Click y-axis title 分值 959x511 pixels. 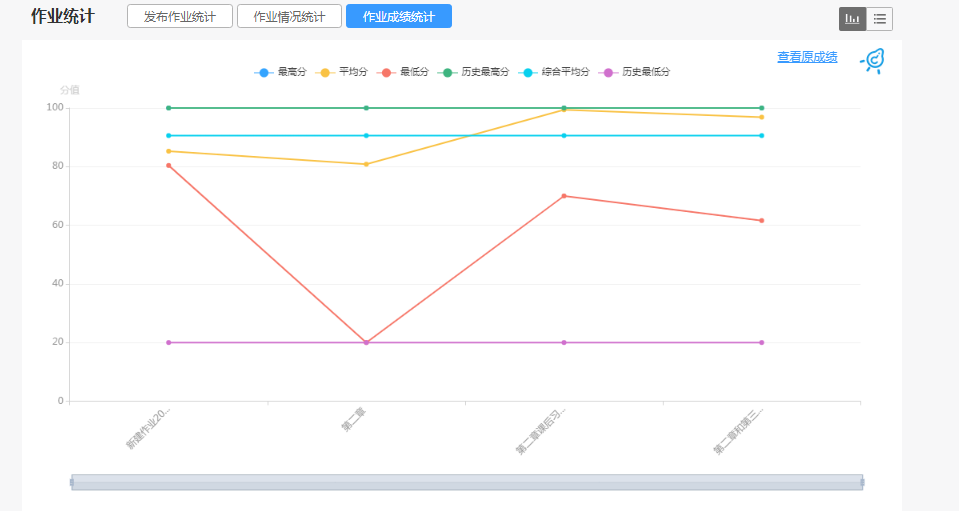click(70, 90)
